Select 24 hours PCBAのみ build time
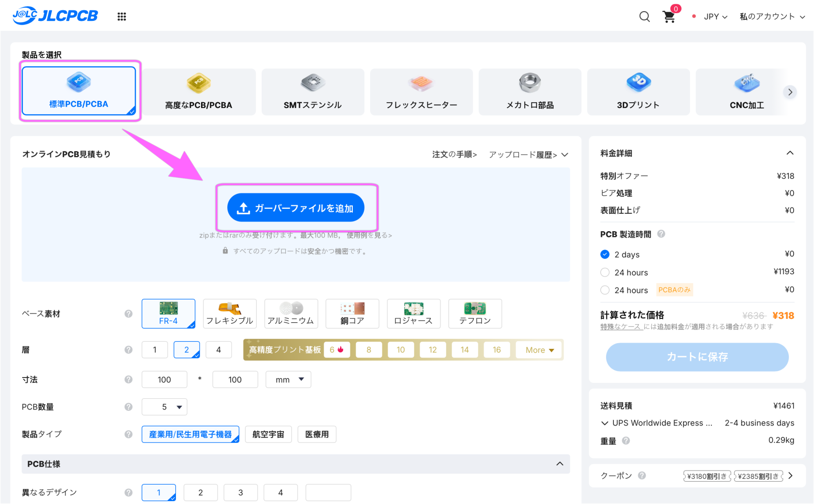 point(605,290)
